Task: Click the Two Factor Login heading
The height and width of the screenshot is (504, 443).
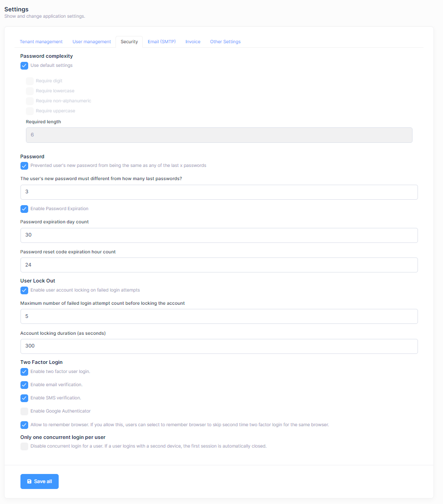Action: click(x=41, y=362)
